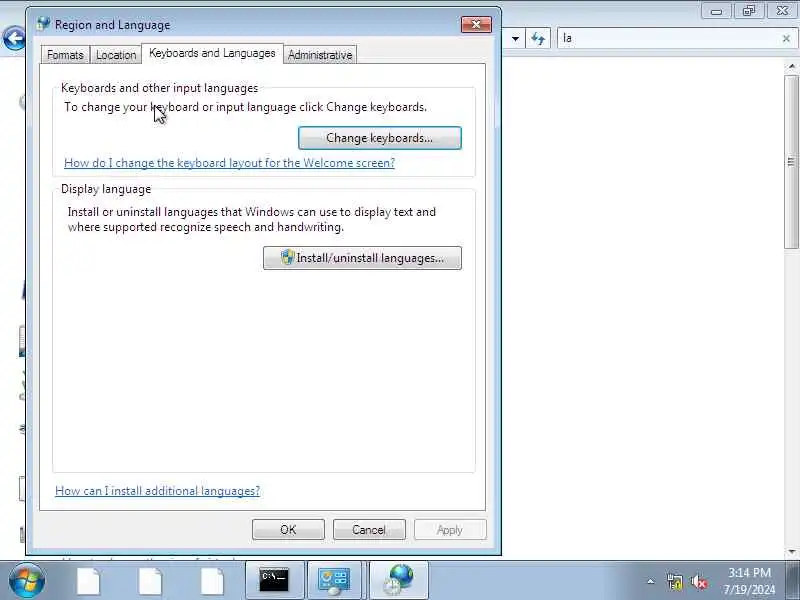
Task: Open 'How can I install additional languages?' link
Action: (x=158, y=491)
